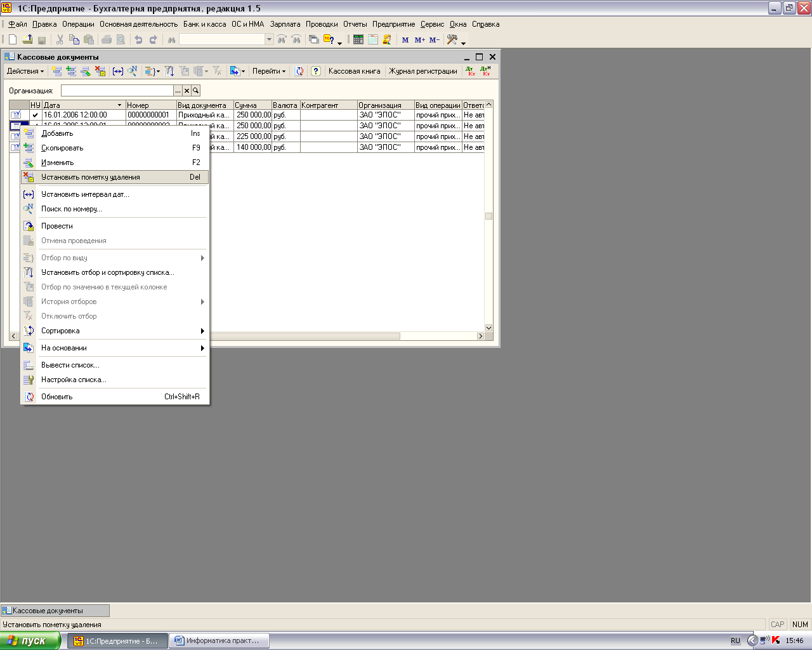Open the 'create based on' dropdown in toolbar
This screenshot has height=650, width=812.
[237, 71]
